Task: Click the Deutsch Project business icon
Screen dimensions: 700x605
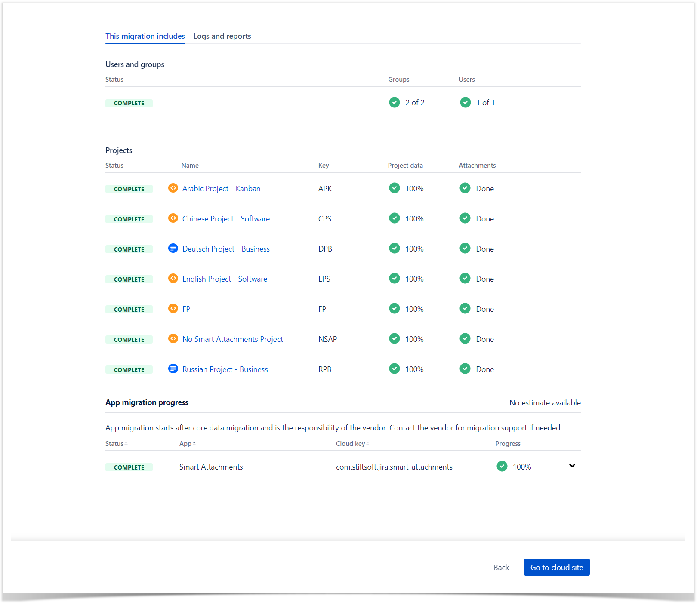Action: [173, 249]
